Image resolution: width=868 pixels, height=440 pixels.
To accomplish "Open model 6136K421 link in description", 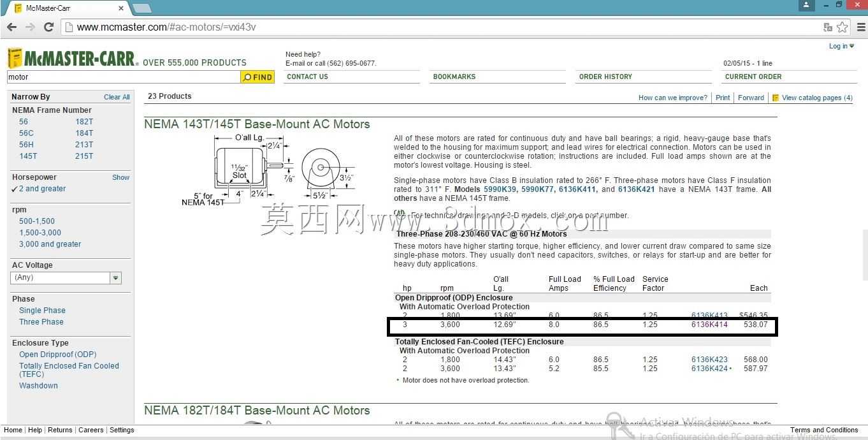I will pyautogui.click(x=637, y=189).
